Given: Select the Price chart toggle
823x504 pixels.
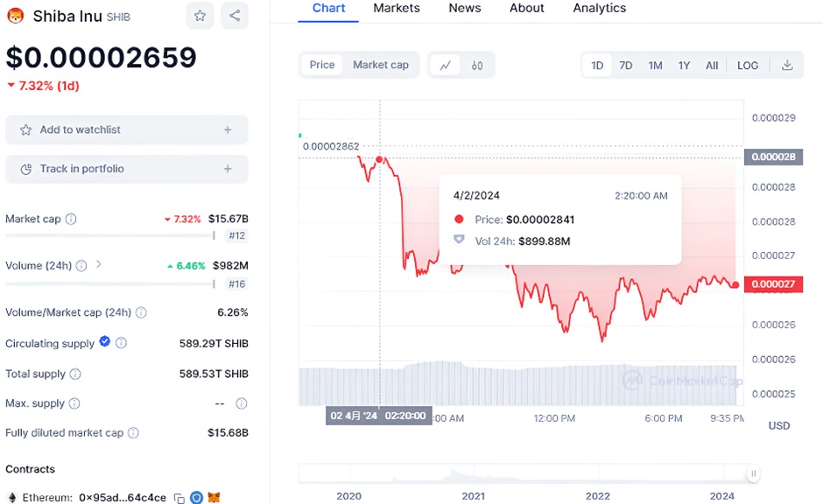Looking at the screenshot, I should pyautogui.click(x=322, y=65).
